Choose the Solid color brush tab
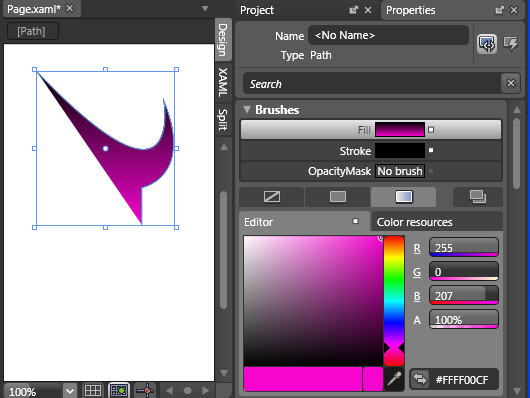This screenshot has width=530, height=398. tap(338, 196)
